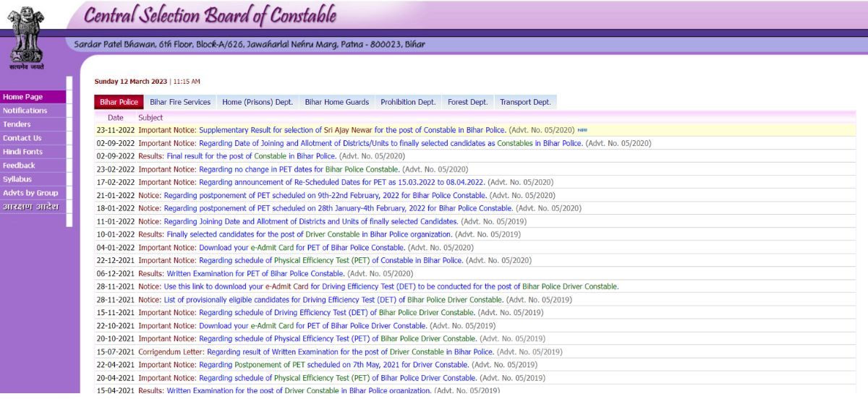Click the Subject column header
The width and height of the screenshot is (868, 399).
(150, 117)
